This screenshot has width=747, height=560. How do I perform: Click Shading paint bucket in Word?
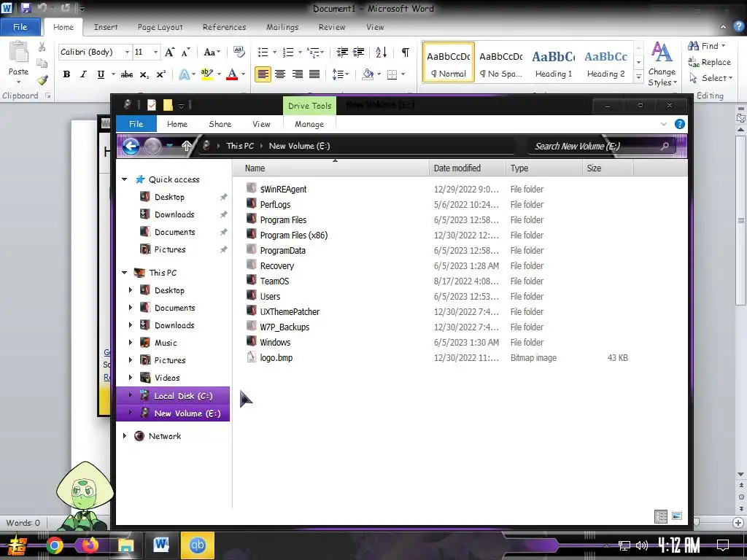368,74
